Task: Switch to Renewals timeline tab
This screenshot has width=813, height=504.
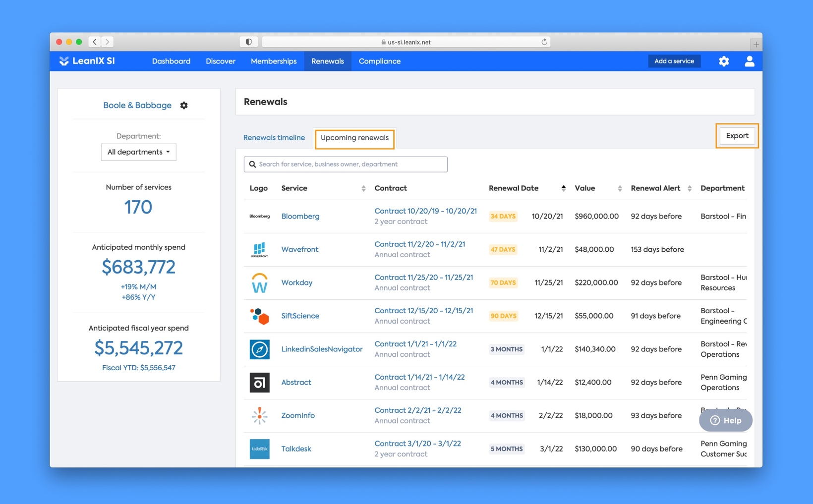Action: (x=274, y=138)
